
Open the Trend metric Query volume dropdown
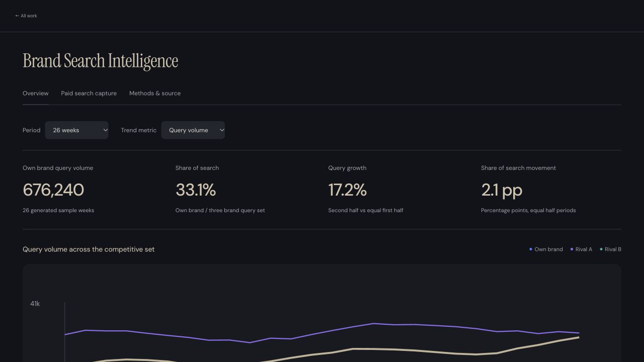click(193, 130)
